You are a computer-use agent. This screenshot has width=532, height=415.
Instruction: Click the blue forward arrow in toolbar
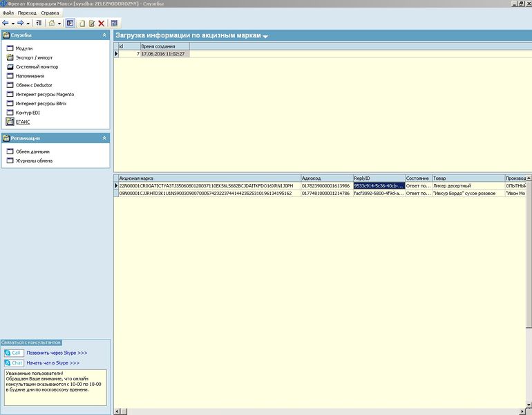[x=20, y=23]
